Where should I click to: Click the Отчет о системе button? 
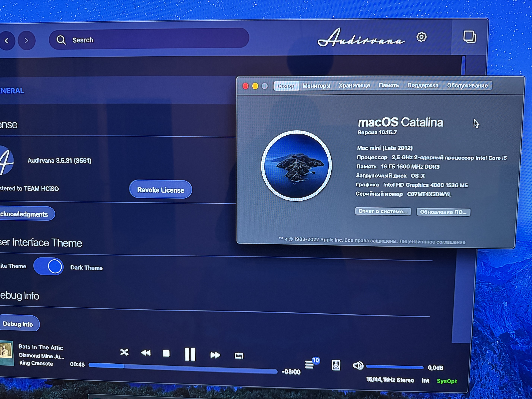(x=383, y=211)
